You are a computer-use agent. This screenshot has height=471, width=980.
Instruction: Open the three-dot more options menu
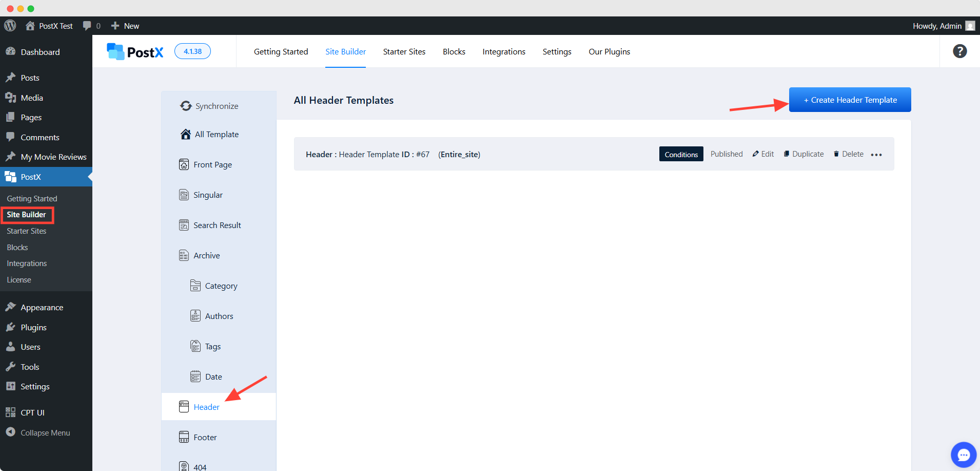[876, 155]
